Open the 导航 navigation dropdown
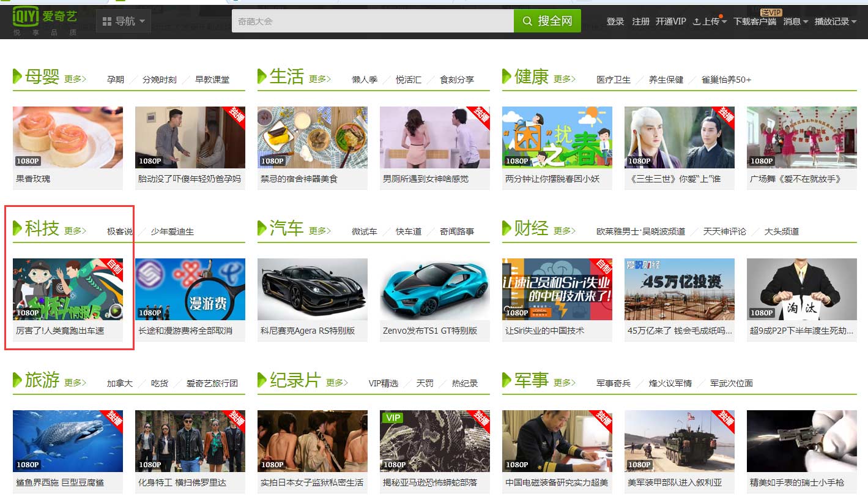 (x=124, y=21)
